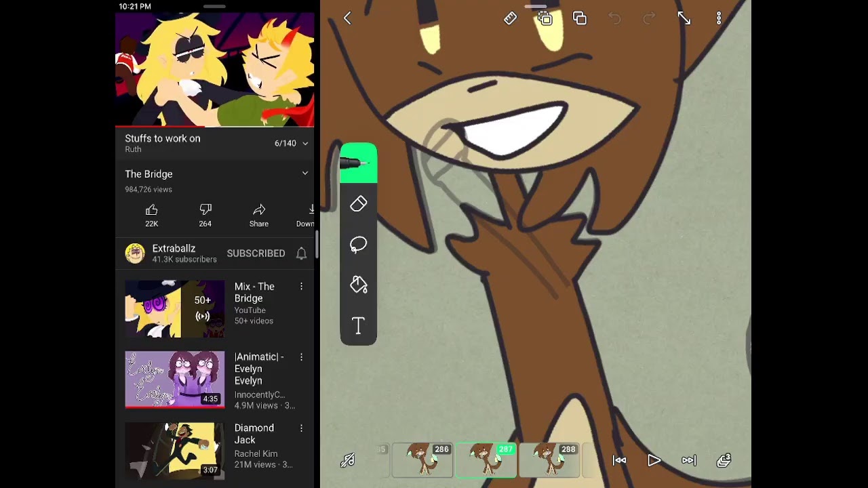Open the ruler tool
The height and width of the screenshot is (488, 868).
[x=510, y=18]
